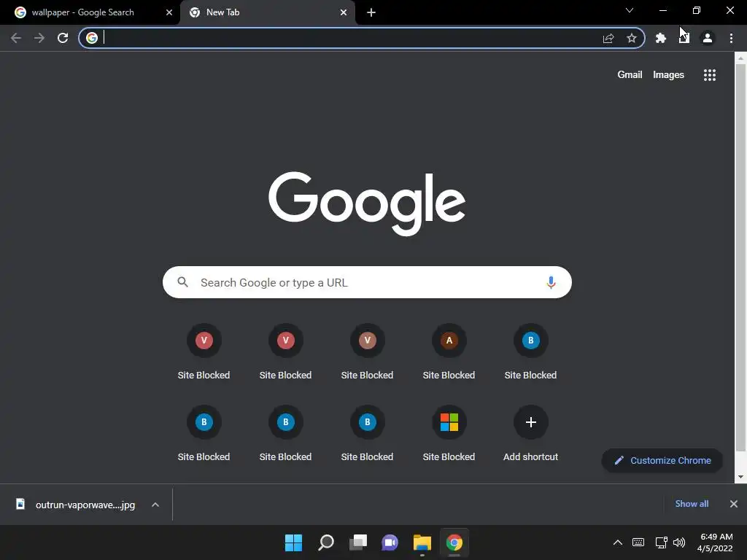Click Customize Chrome button
The image size is (747, 560).
click(662, 461)
